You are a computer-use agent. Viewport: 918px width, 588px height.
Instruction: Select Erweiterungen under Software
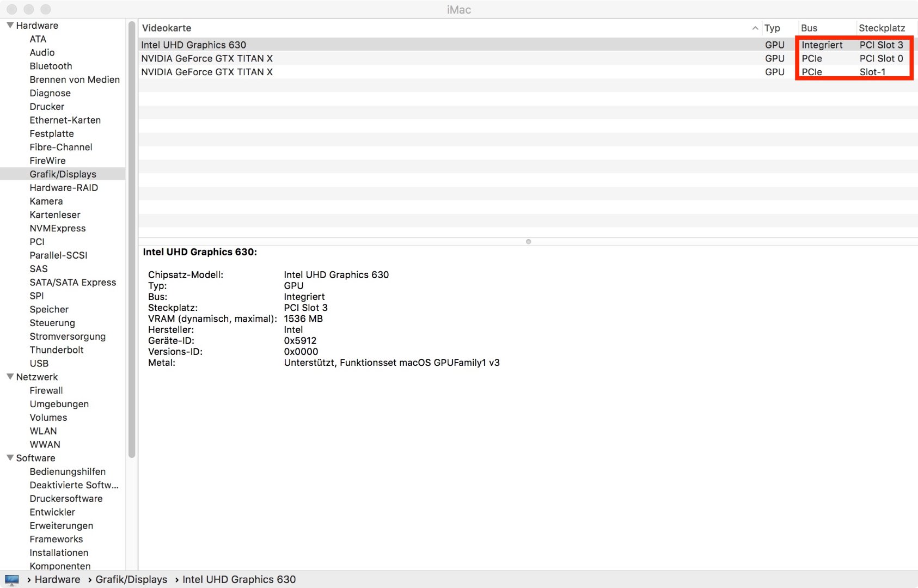(62, 526)
